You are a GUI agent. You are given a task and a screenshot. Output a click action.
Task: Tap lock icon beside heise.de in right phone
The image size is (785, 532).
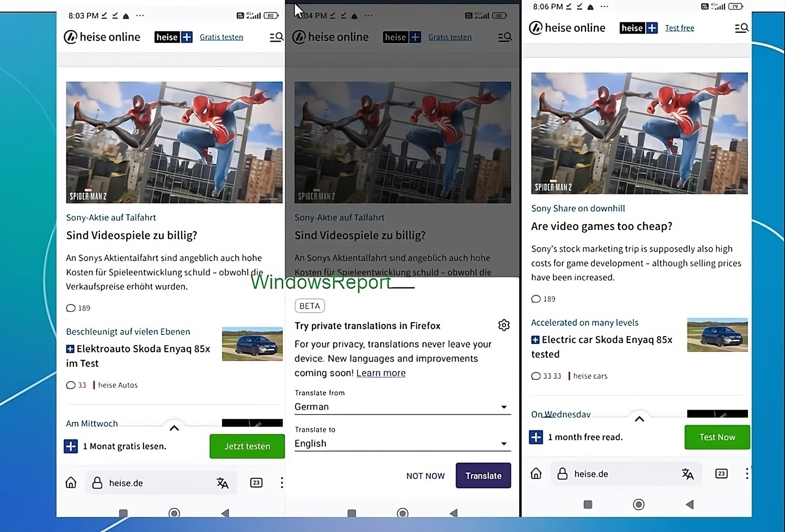point(562,473)
